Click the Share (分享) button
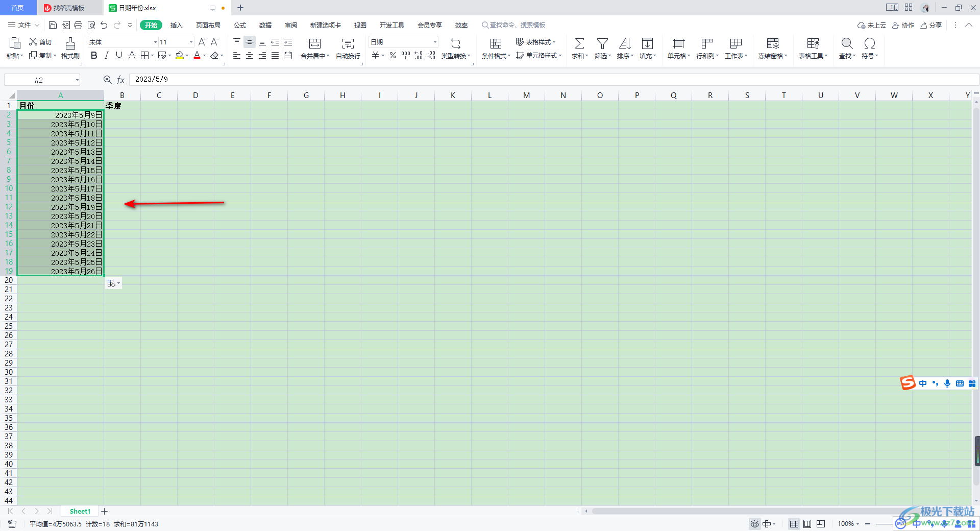 pyautogui.click(x=930, y=25)
